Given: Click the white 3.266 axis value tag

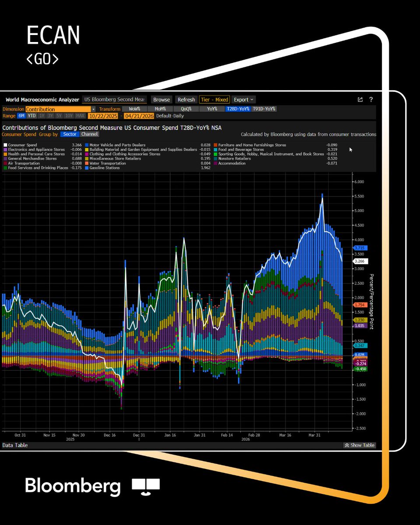Looking at the screenshot, I should point(360,261).
